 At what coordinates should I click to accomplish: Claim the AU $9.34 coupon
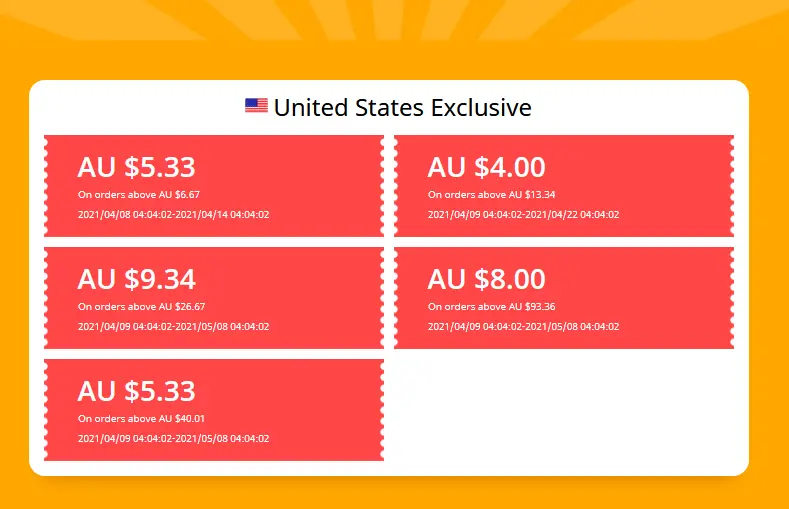(x=214, y=298)
